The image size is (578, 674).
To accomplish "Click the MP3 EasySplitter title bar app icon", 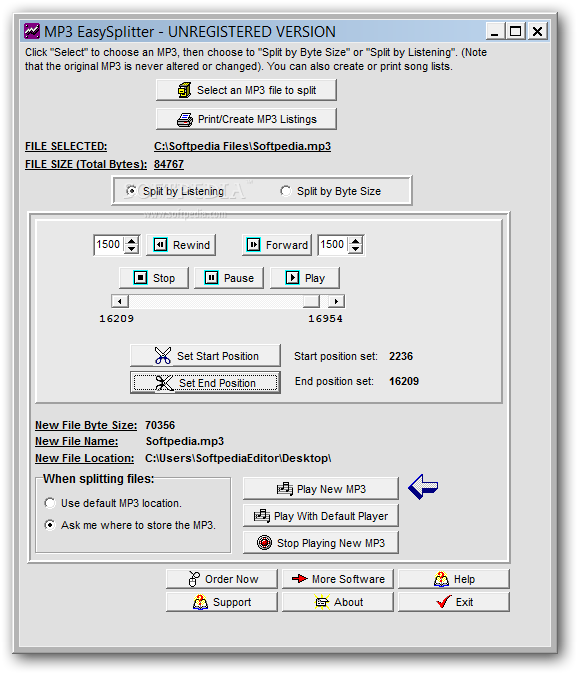I will [32, 31].
